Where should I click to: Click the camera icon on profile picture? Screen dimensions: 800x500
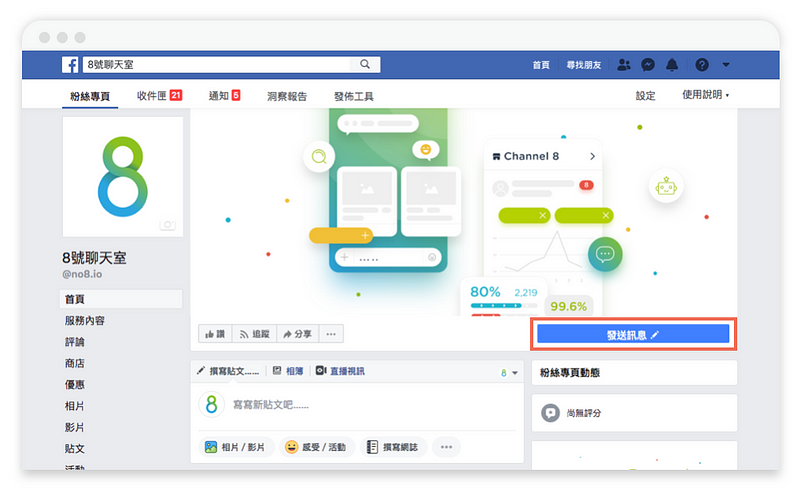pos(167,224)
